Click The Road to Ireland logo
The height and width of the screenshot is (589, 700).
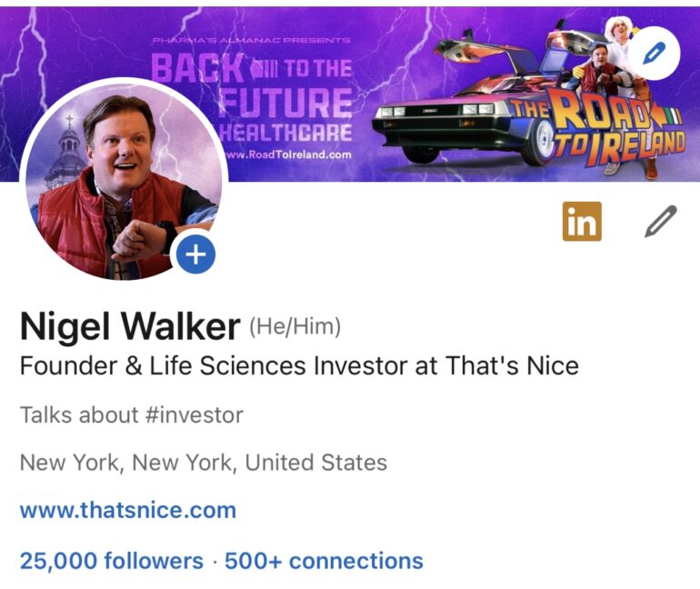pyautogui.click(x=605, y=127)
